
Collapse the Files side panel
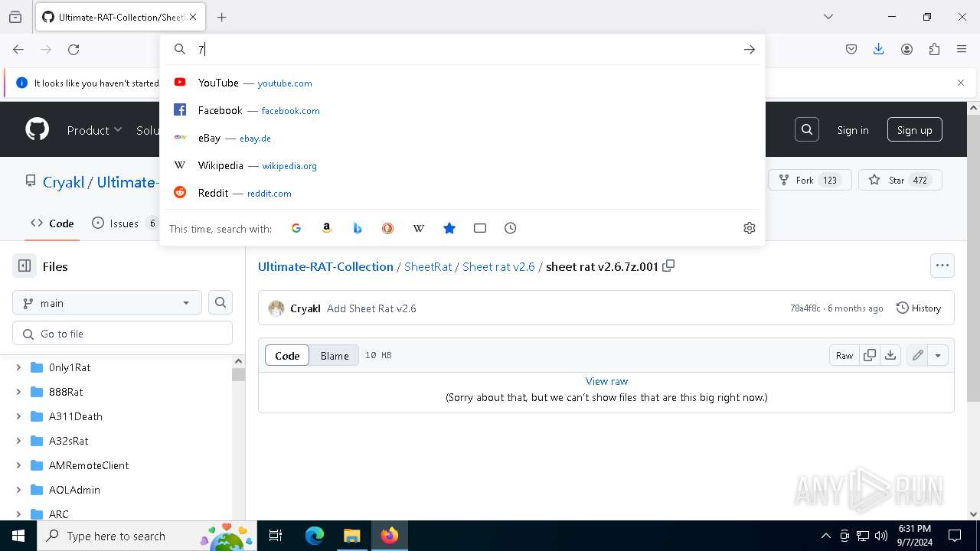tap(24, 266)
